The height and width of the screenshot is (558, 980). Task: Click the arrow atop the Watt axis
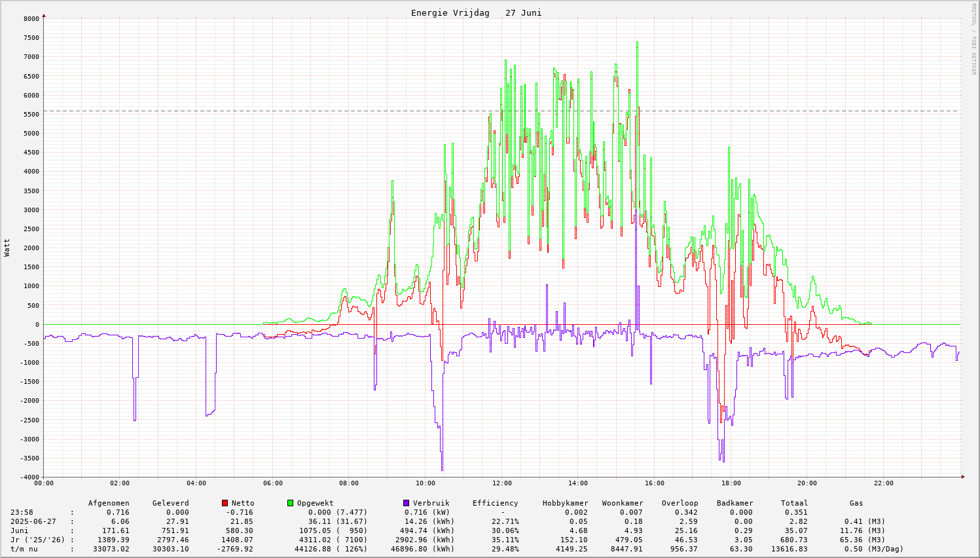pyautogui.click(x=44, y=15)
